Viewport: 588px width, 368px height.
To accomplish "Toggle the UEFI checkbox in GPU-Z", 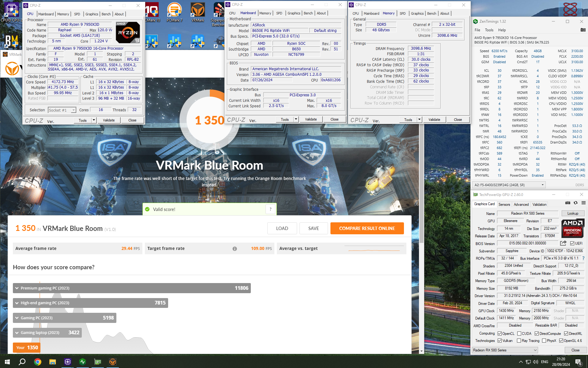I will 572,243.
